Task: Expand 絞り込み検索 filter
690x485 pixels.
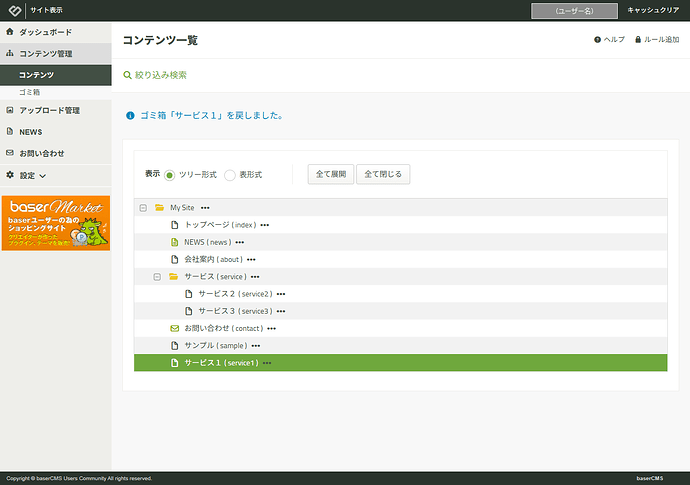Action: pyautogui.click(x=161, y=75)
